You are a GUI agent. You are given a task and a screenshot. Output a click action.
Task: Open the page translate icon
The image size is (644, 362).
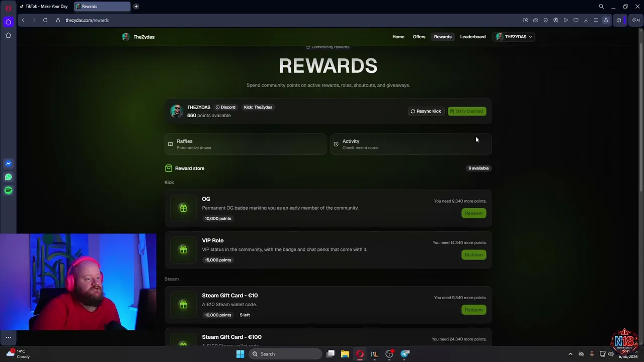556,20
